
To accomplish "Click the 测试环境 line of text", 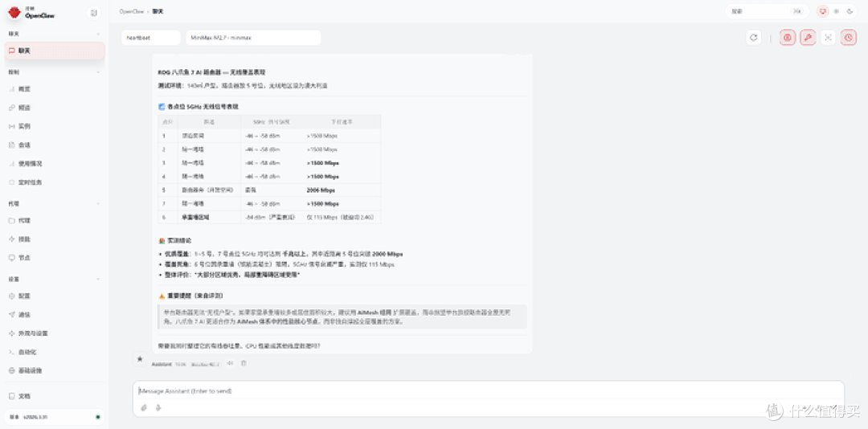I will pyautogui.click(x=243, y=86).
